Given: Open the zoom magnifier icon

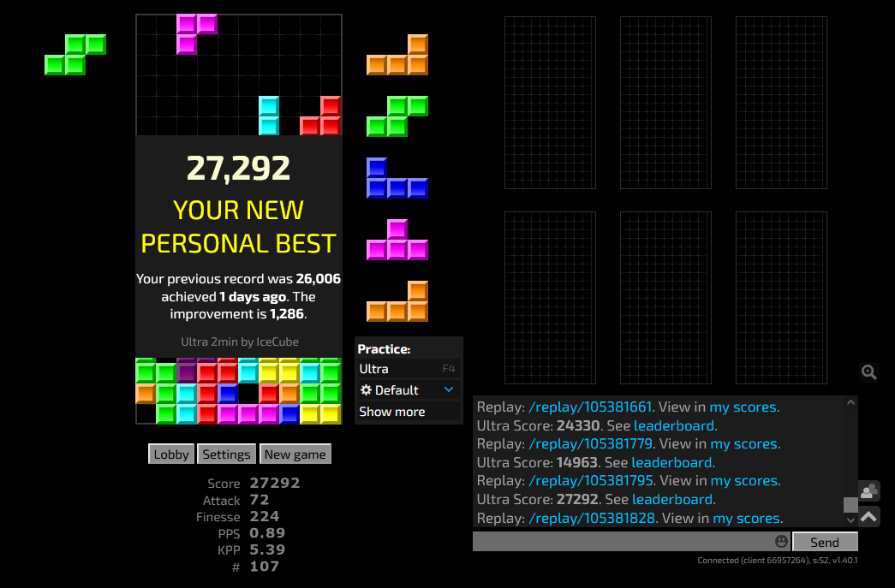Looking at the screenshot, I should click(868, 372).
